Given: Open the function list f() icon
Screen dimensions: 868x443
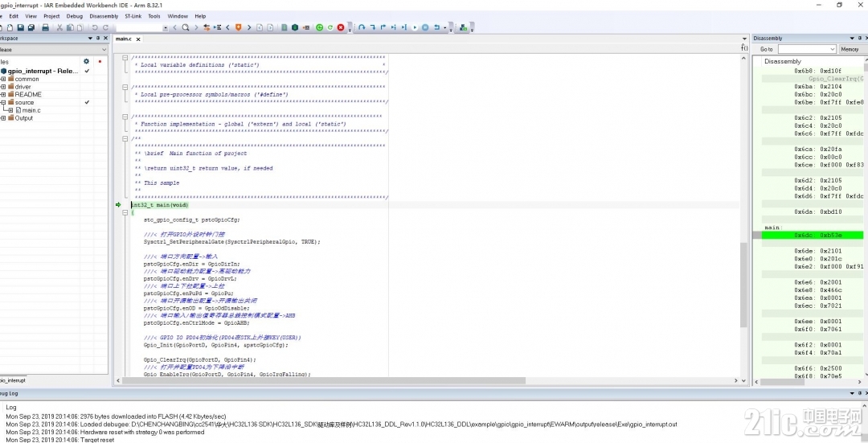Looking at the screenshot, I should [x=744, y=47].
